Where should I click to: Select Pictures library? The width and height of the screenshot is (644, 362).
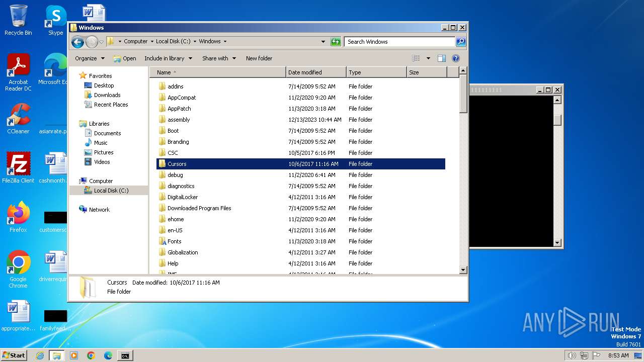pos(104,152)
